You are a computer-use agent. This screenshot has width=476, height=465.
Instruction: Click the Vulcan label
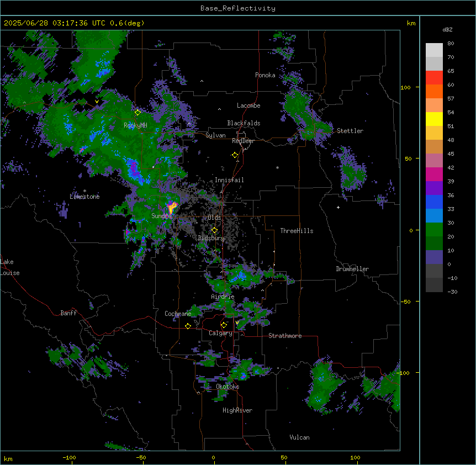click(300, 437)
